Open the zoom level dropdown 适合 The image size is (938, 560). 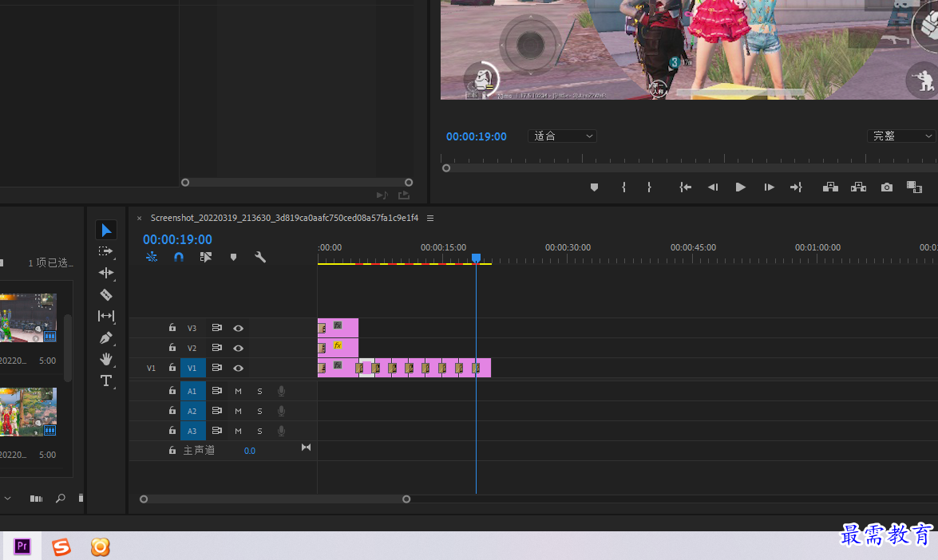coord(562,136)
